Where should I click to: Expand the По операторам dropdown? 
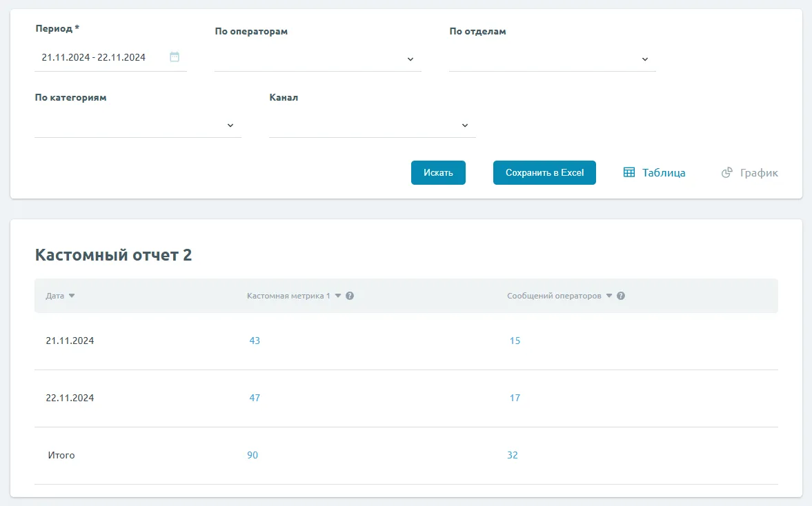pyautogui.click(x=410, y=59)
